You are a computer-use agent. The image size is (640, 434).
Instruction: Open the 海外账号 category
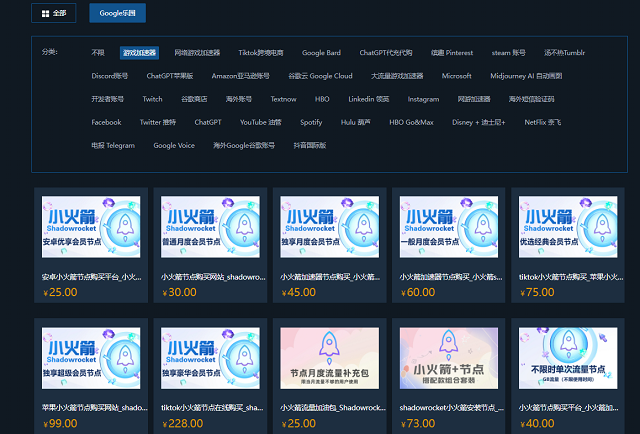(x=239, y=99)
